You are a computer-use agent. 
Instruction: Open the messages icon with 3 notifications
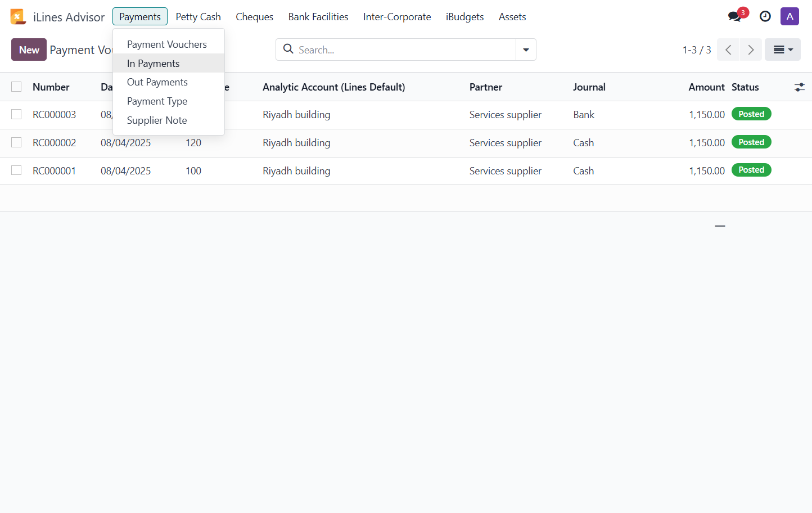(x=737, y=16)
